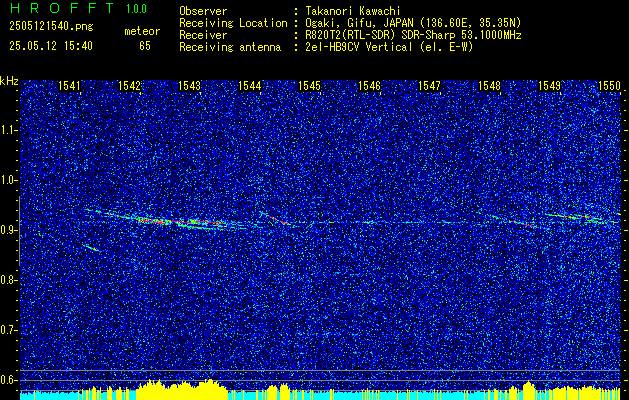
Task: Click the meteor count 65
Action: point(145,46)
